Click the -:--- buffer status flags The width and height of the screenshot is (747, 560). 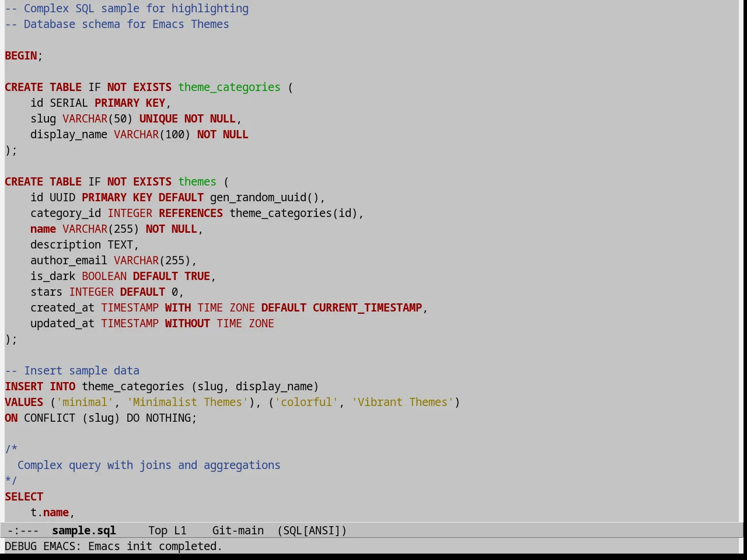[x=23, y=530]
